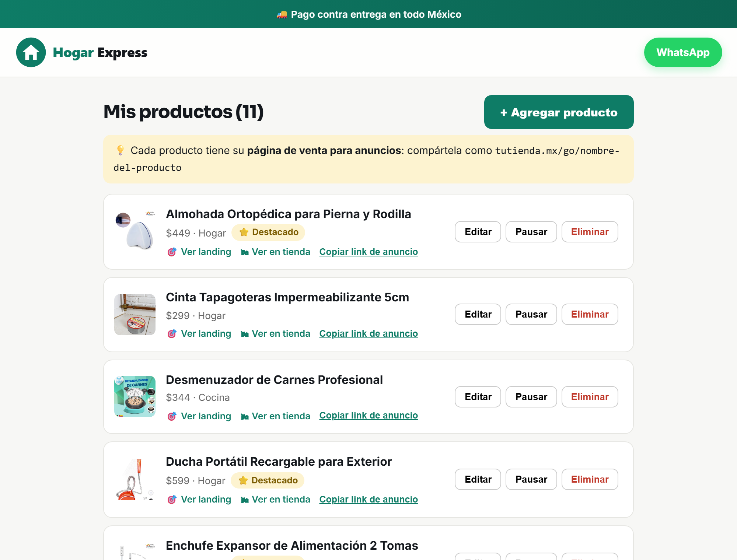737x560 pixels.
Task: Open Ver en tienda for Desmenuzador de Carnes
Action: coord(281,416)
